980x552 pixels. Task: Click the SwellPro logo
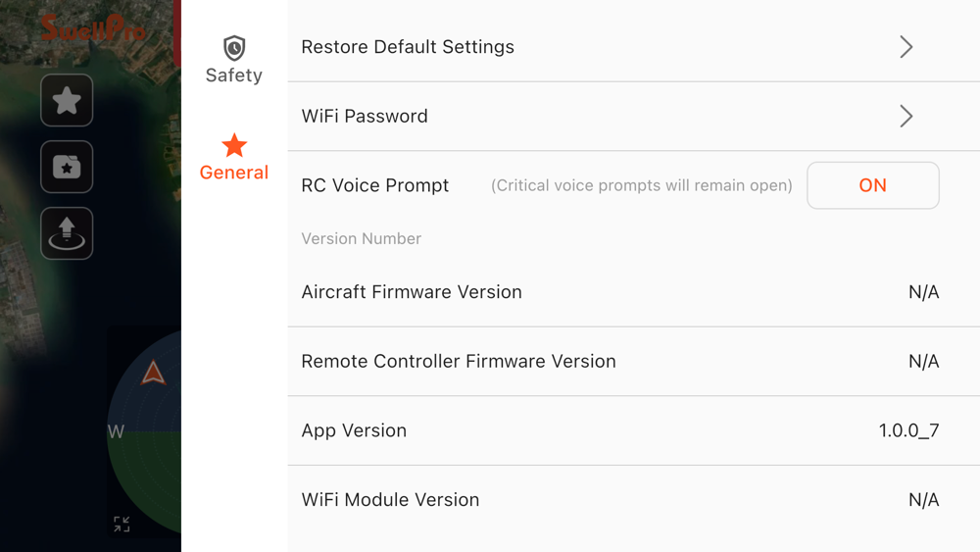93,27
